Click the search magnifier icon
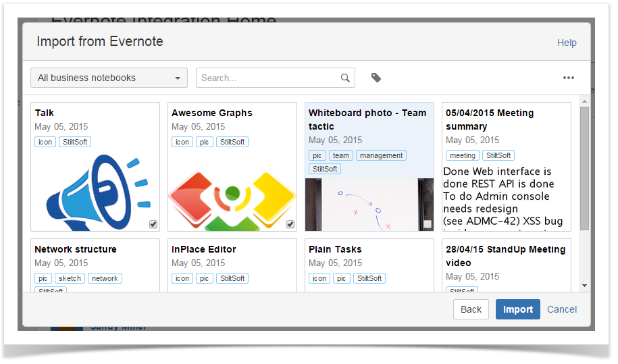618x364 pixels. [x=345, y=78]
